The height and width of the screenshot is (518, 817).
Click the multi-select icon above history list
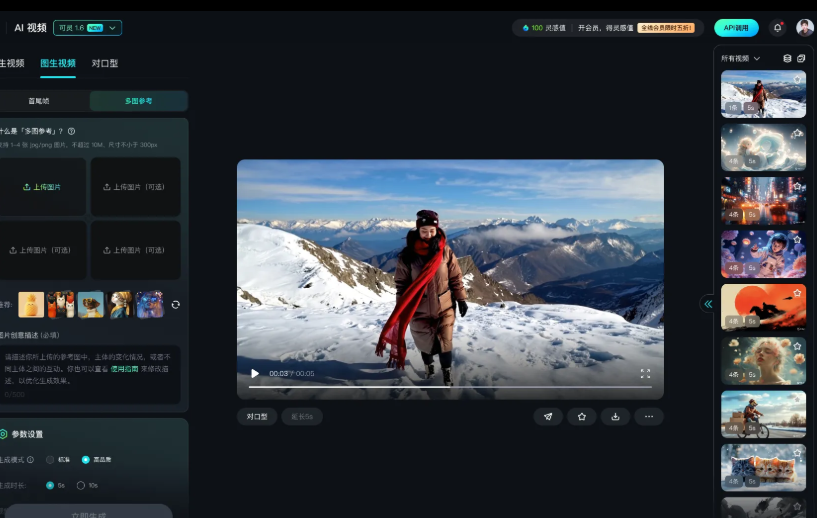pos(801,58)
